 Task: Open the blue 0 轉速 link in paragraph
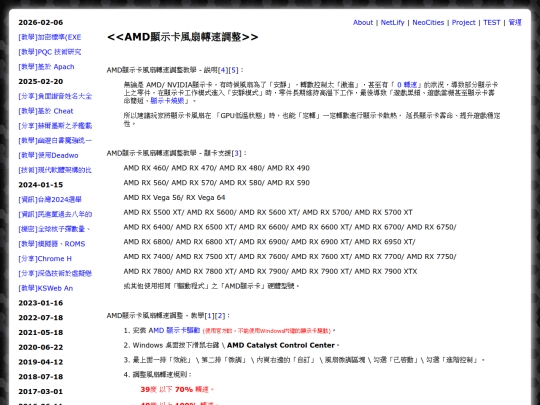click(407, 85)
